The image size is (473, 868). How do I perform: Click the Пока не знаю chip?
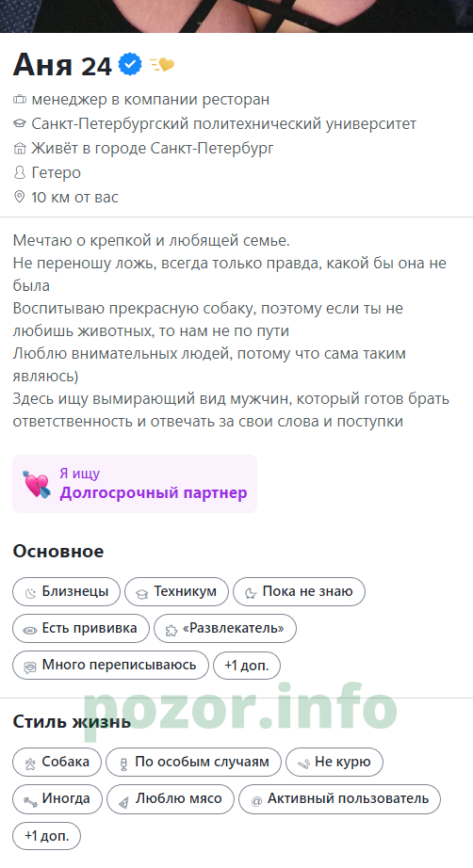pyautogui.click(x=299, y=592)
